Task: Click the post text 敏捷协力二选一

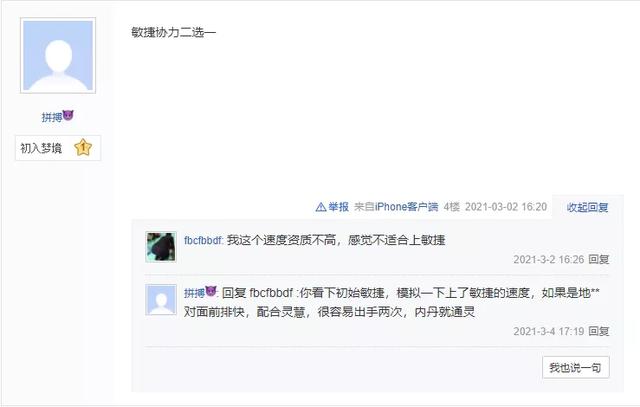Action: (x=173, y=32)
